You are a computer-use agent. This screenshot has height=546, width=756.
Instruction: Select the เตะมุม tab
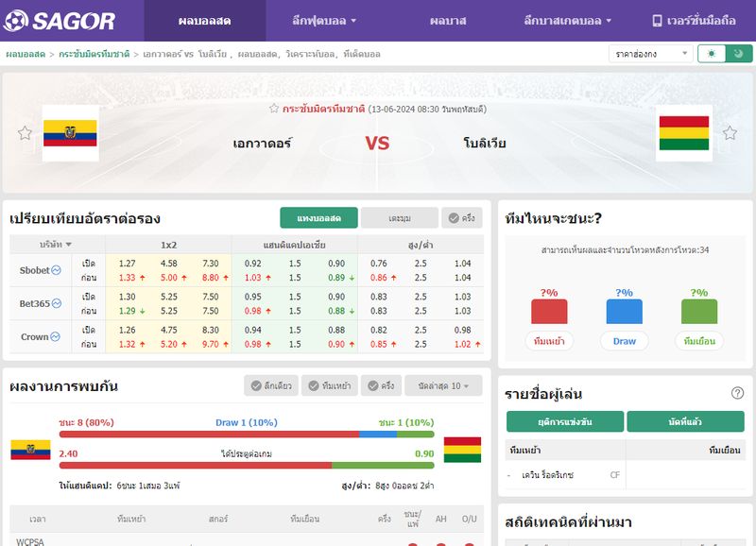pos(399,218)
